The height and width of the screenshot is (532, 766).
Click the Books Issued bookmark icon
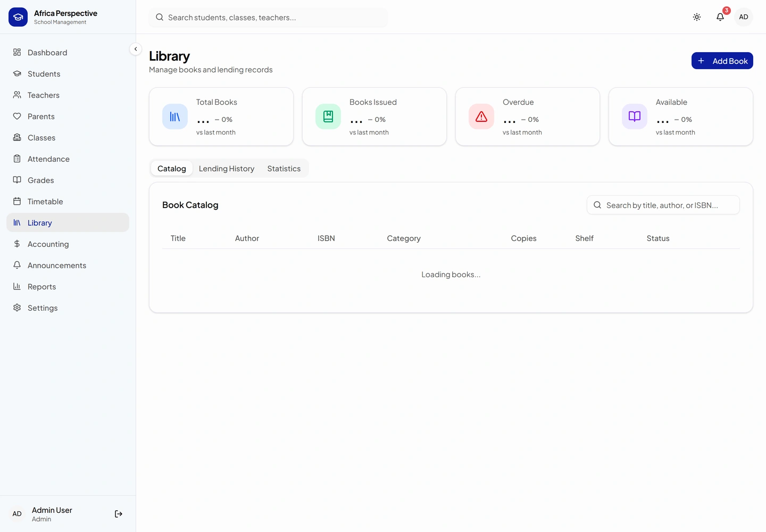pos(328,117)
